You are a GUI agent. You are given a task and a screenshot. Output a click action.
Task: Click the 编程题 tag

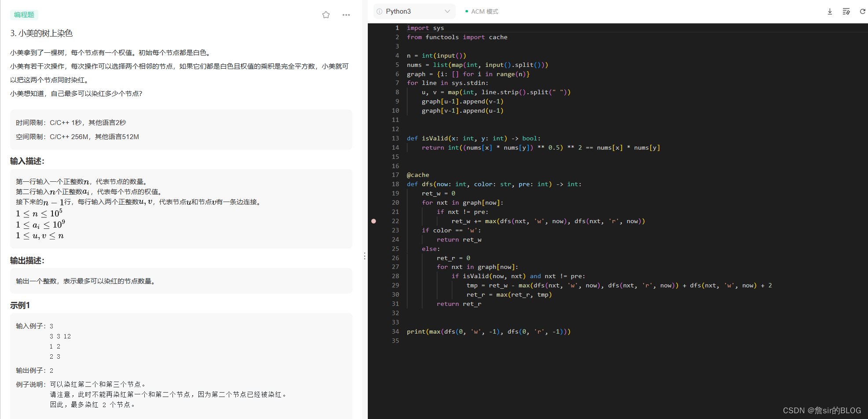coord(24,15)
